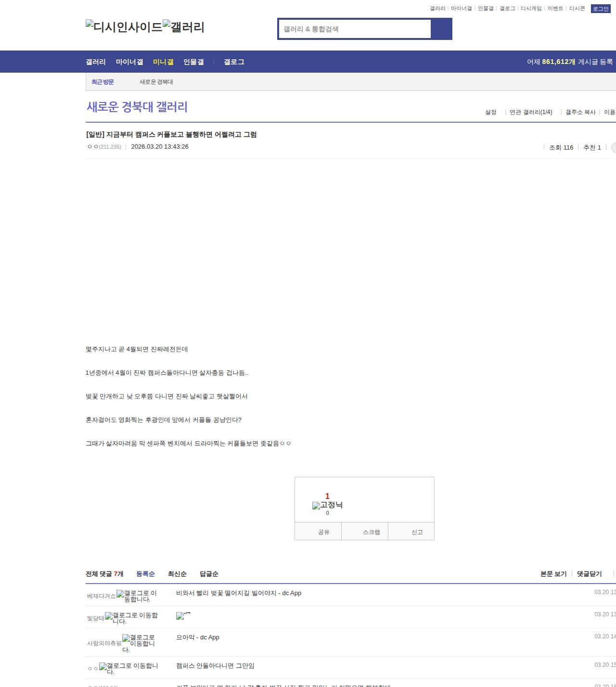The width and height of the screenshot is (616, 687).
Task: Select 마이너갤 in the blue navigation bar
Action: point(129,62)
